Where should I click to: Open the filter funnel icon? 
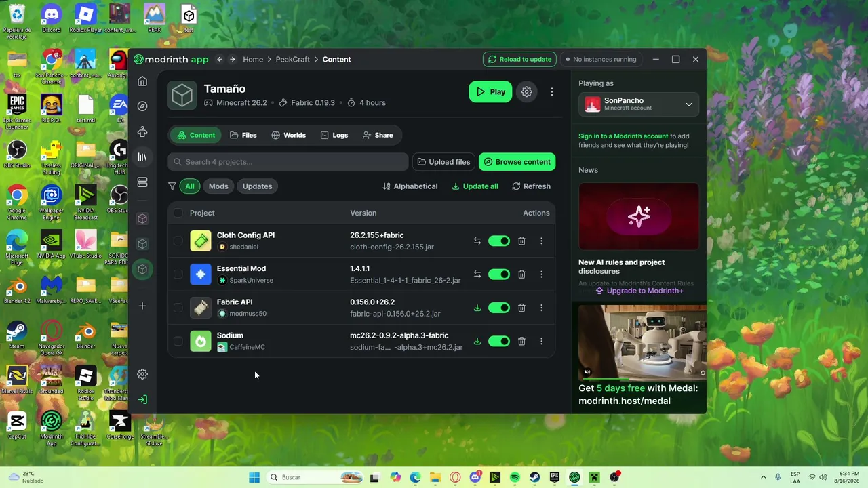pyautogui.click(x=172, y=186)
